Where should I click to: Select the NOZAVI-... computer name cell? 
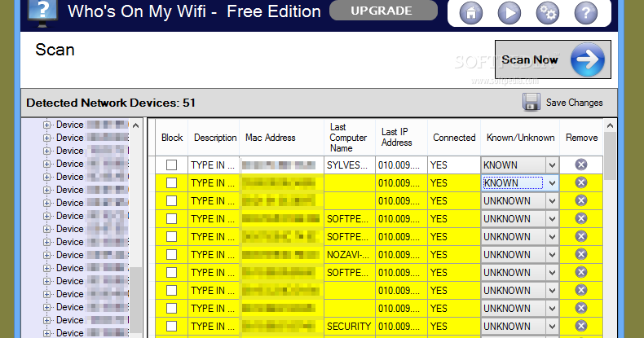tap(349, 255)
